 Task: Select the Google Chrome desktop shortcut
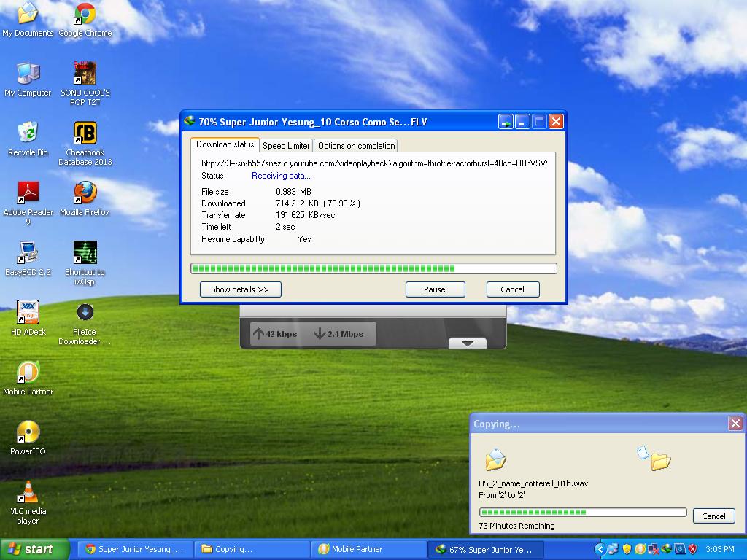(85, 19)
